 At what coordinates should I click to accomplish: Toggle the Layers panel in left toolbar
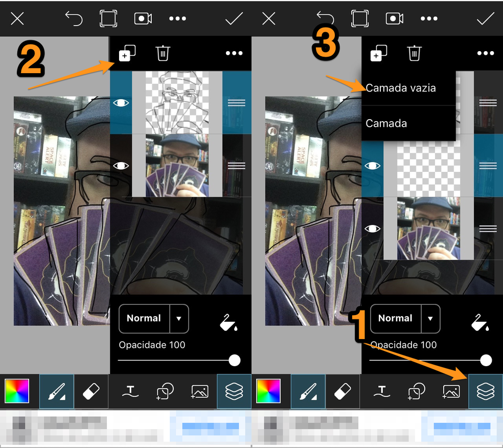pos(234,391)
